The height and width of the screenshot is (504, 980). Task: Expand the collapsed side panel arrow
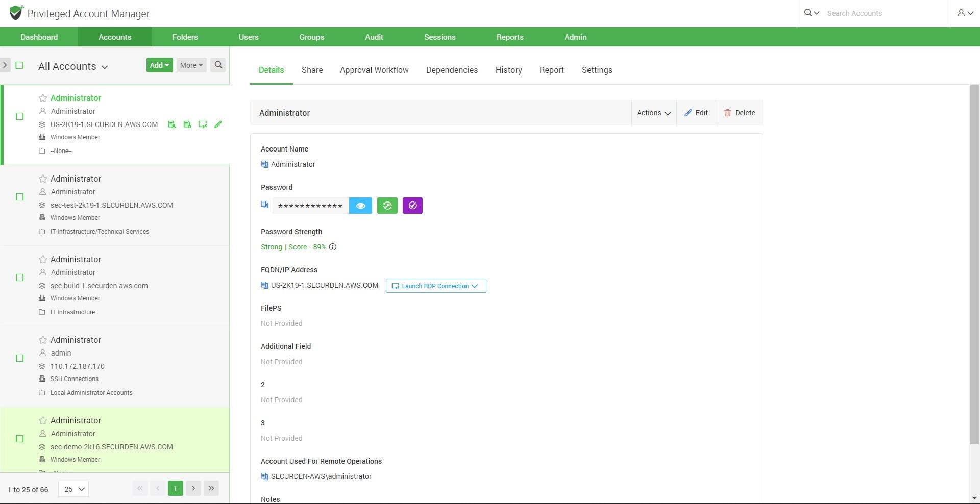[5, 65]
